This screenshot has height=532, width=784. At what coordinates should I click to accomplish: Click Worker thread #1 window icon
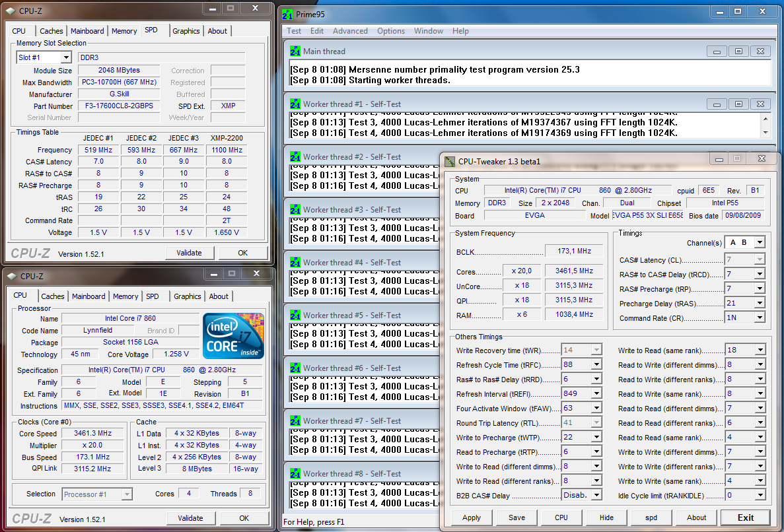295,104
